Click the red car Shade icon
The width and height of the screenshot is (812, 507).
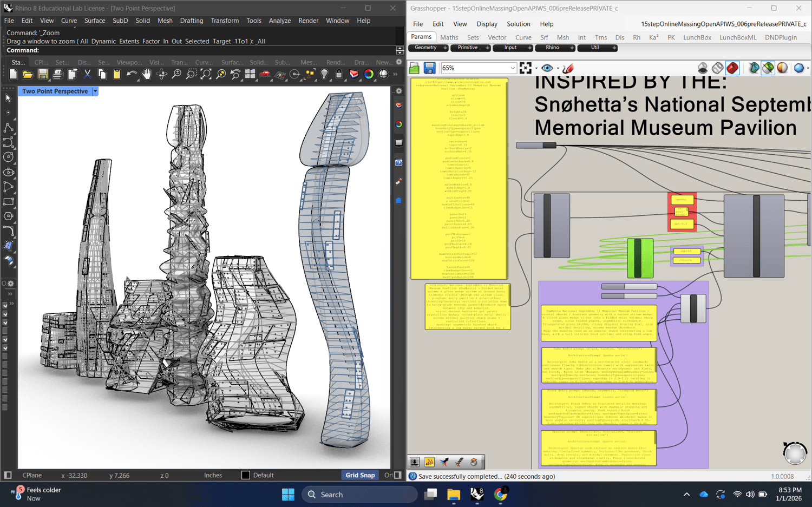pos(265,75)
